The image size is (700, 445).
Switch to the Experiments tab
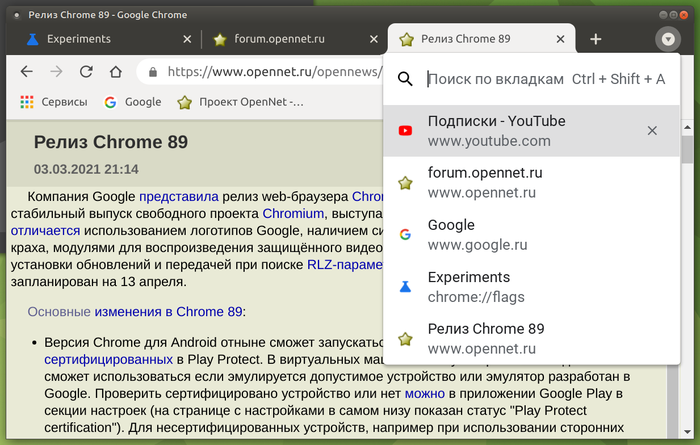point(107,39)
